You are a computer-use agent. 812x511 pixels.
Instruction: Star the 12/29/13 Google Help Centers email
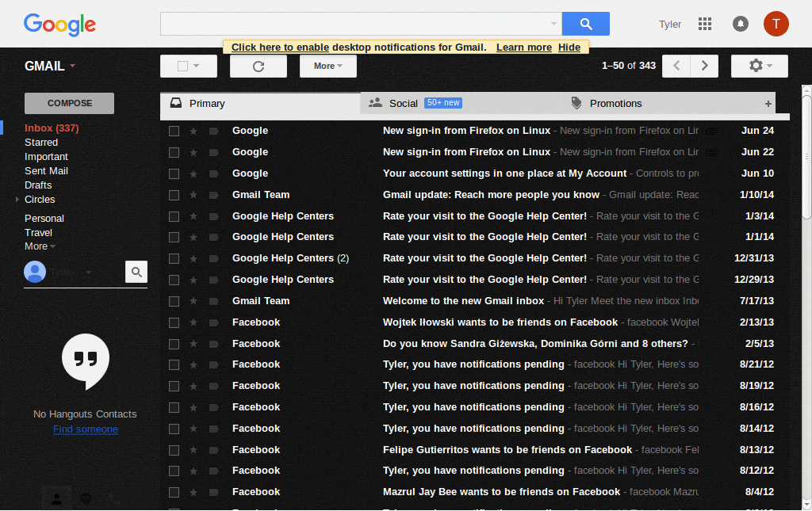(193, 280)
